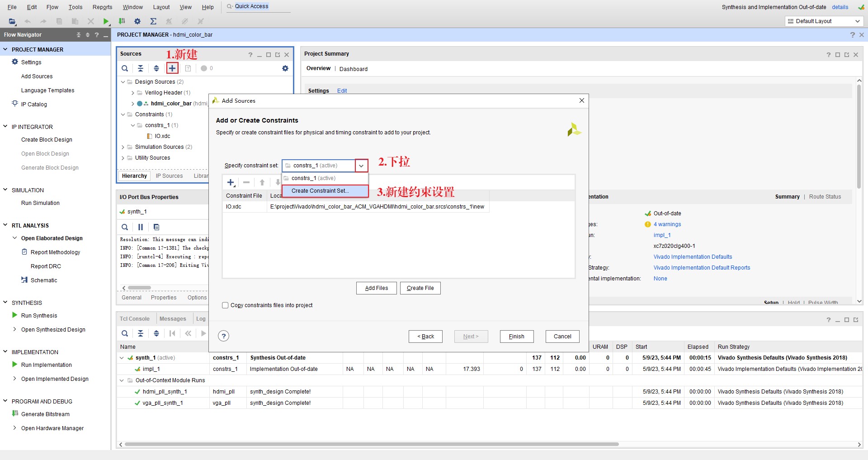Open the details link at top right
868x460 pixels.
840,7
